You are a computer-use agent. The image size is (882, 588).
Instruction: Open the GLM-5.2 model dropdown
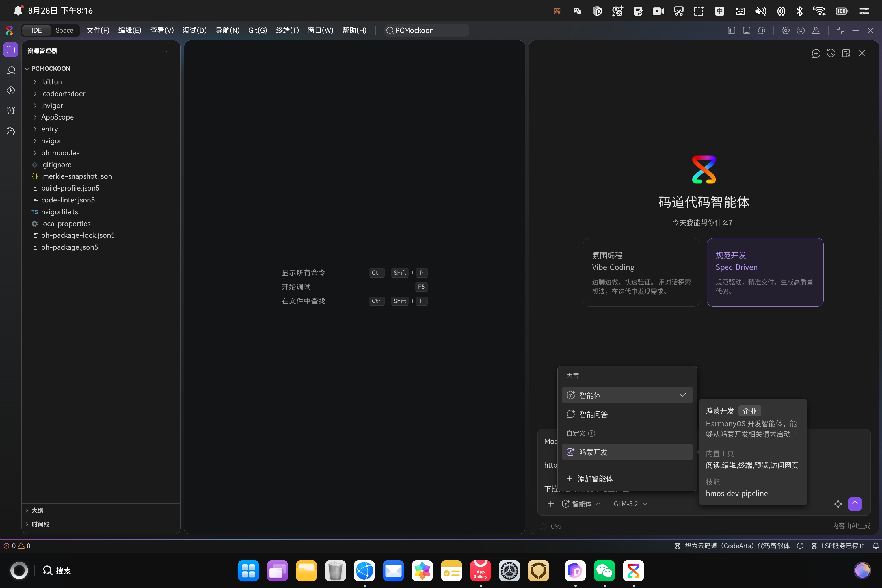click(630, 504)
